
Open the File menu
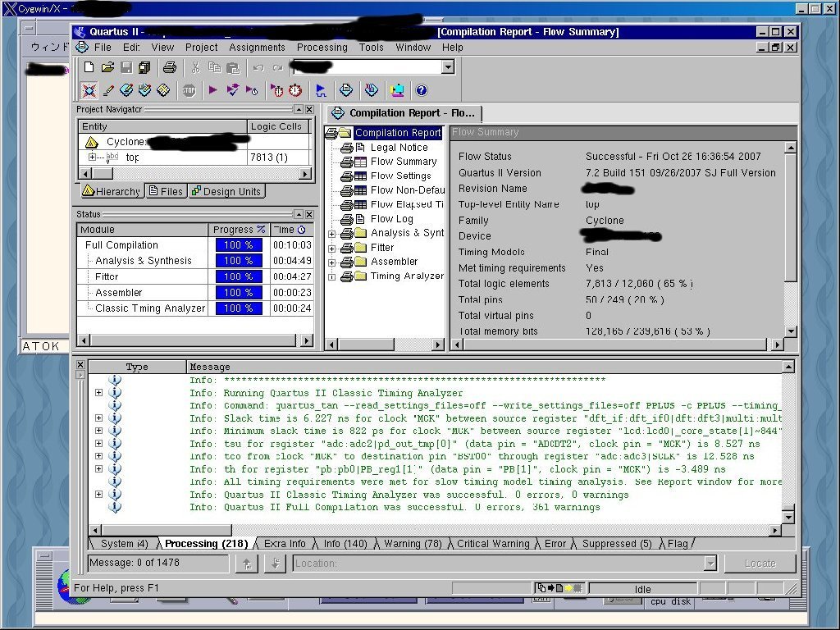tap(103, 47)
